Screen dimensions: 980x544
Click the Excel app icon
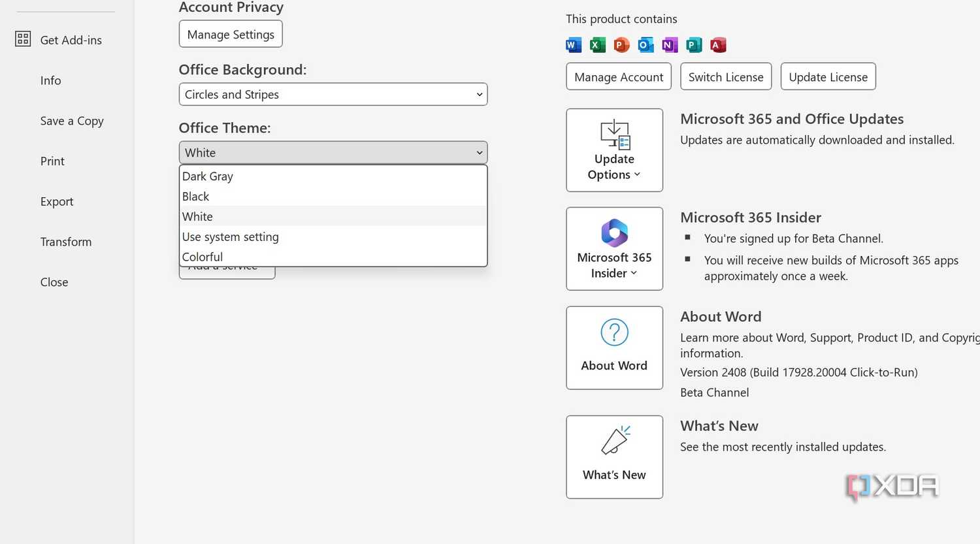pos(597,45)
